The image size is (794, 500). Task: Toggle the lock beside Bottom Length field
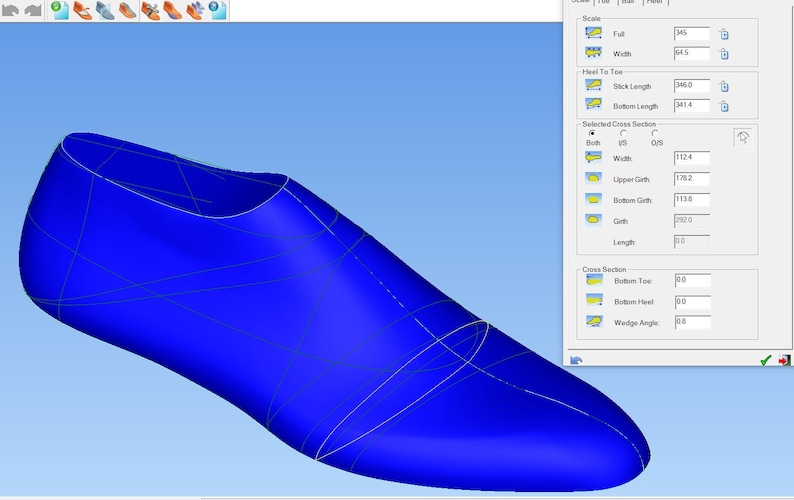click(x=724, y=106)
